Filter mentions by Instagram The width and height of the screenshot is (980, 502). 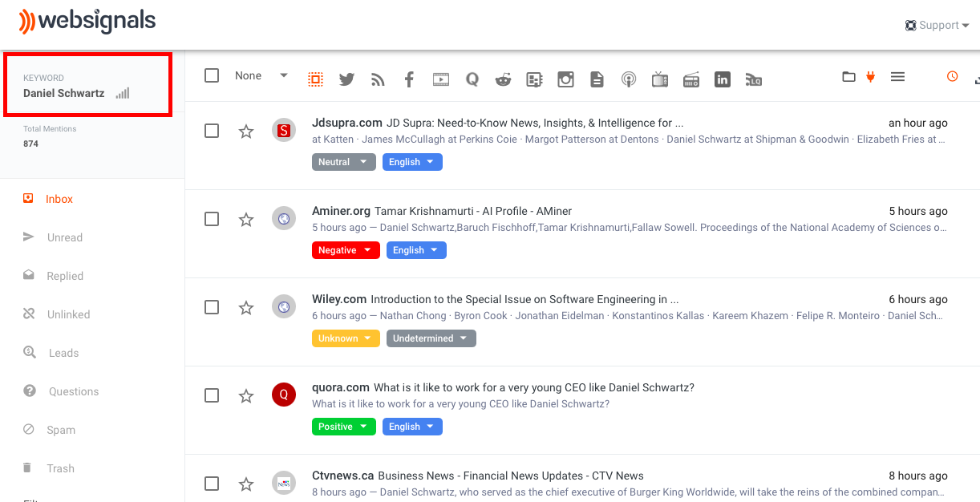pos(566,79)
